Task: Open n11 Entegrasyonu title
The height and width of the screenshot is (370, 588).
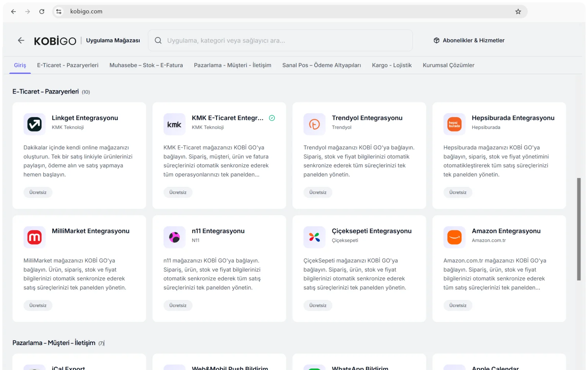Action: point(218,231)
